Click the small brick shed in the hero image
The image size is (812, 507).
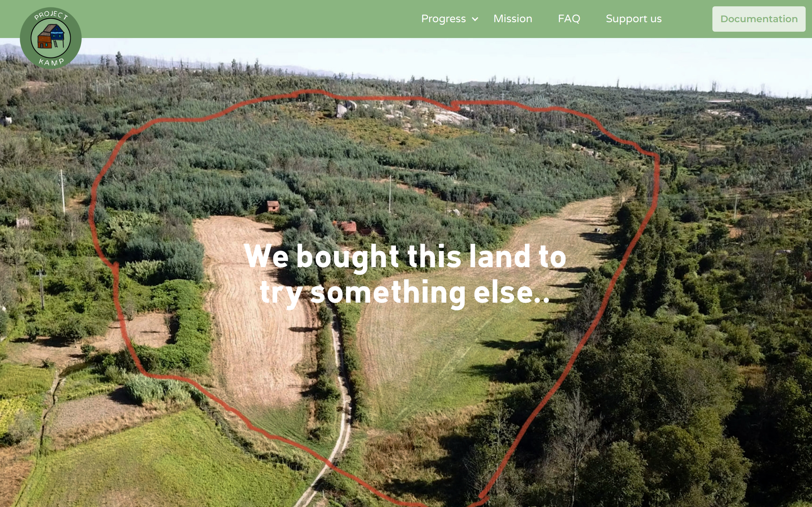click(x=273, y=206)
